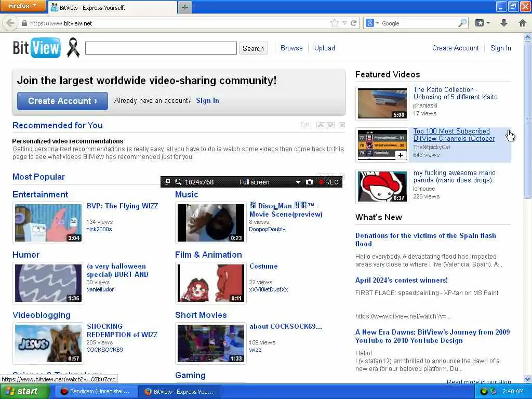Open the Humor category heading
The height and width of the screenshot is (399, 532).
tap(26, 255)
